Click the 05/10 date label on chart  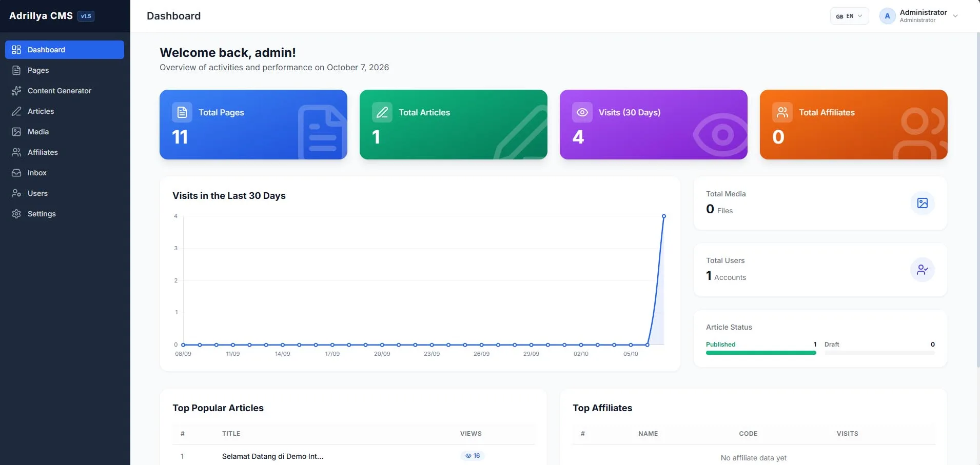[631, 354]
